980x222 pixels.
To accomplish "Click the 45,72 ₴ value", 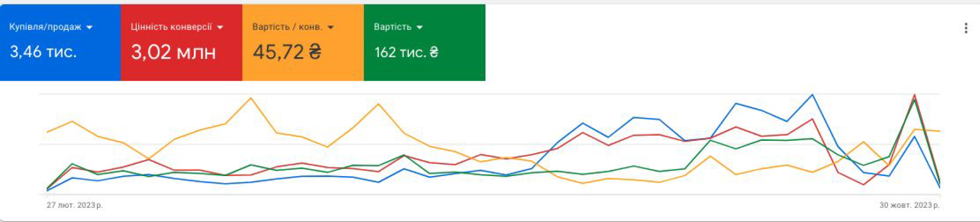I will point(287,52).
